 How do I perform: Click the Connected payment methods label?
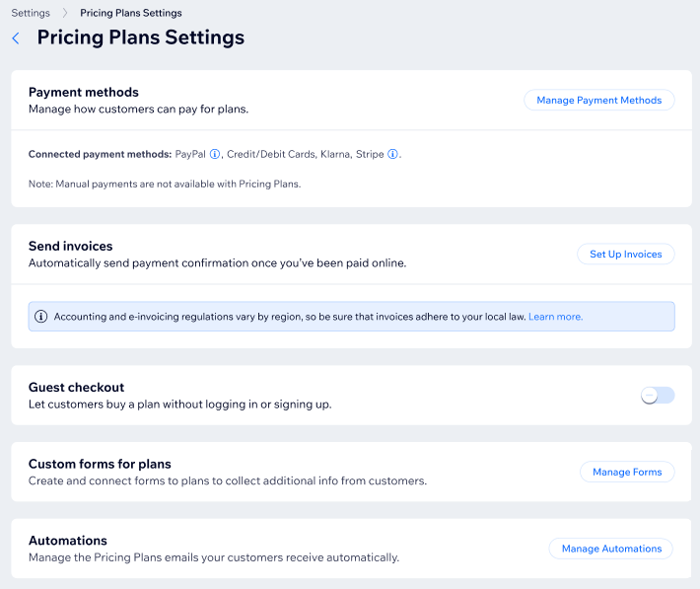pyautogui.click(x=99, y=155)
